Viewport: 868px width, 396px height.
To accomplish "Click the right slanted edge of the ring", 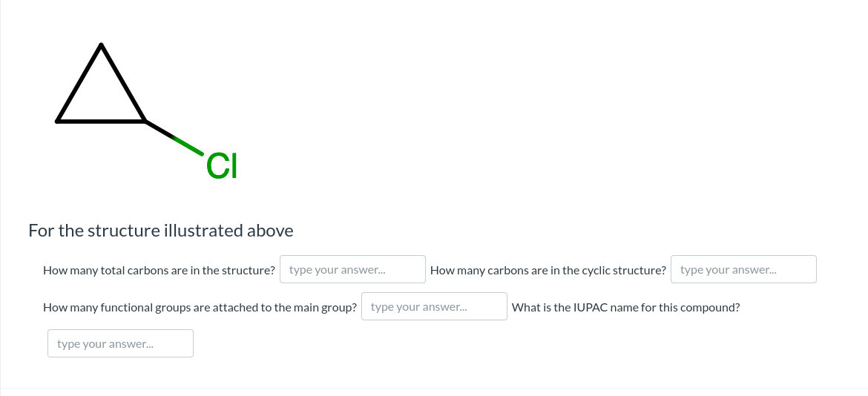I will (123, 83).
